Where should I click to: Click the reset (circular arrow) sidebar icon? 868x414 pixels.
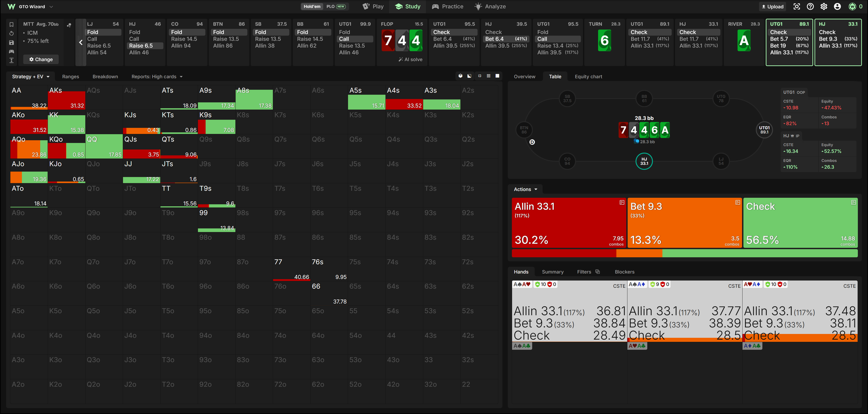click(x=12, y=33)
